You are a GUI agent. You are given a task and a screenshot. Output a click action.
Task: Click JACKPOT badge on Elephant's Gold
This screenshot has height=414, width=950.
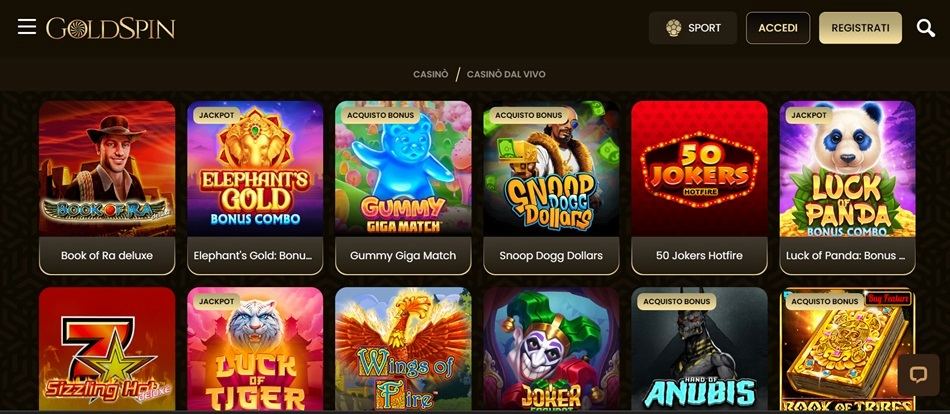216,115
